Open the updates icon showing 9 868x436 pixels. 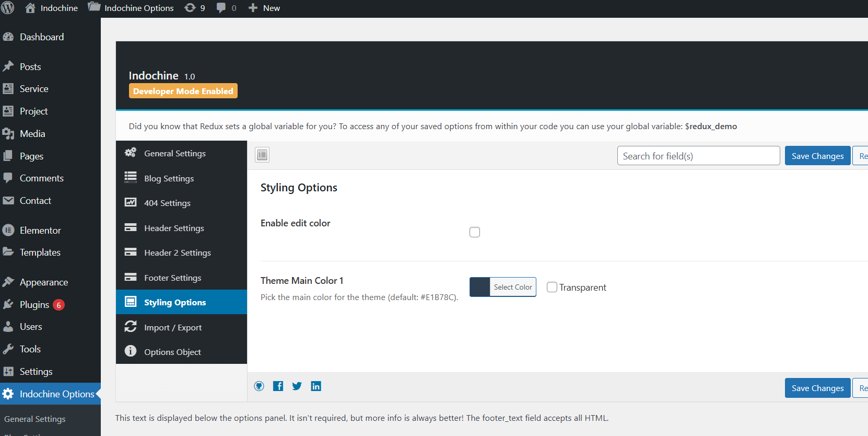tap(195, 8)
